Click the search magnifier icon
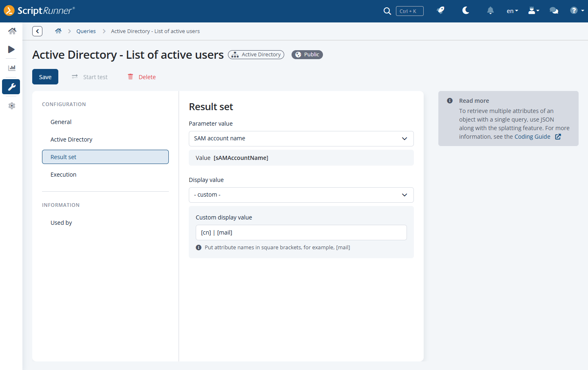 [x=387, y=11]
